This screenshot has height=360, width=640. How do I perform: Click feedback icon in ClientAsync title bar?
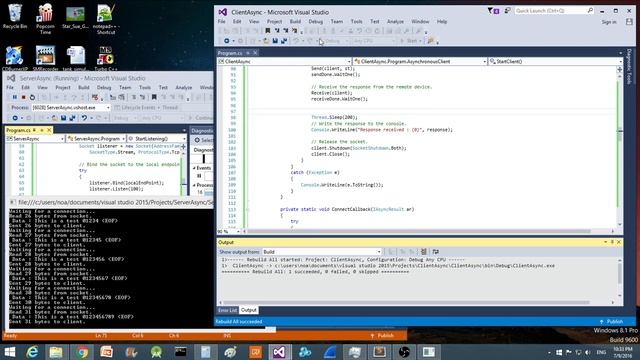point(507,11)
